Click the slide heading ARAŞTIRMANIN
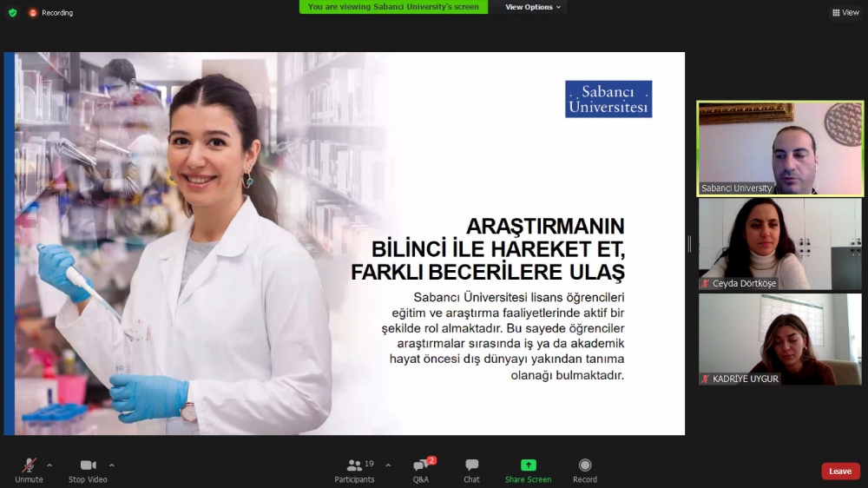Viewport: 868px width, 488px height. pos(545,226)
